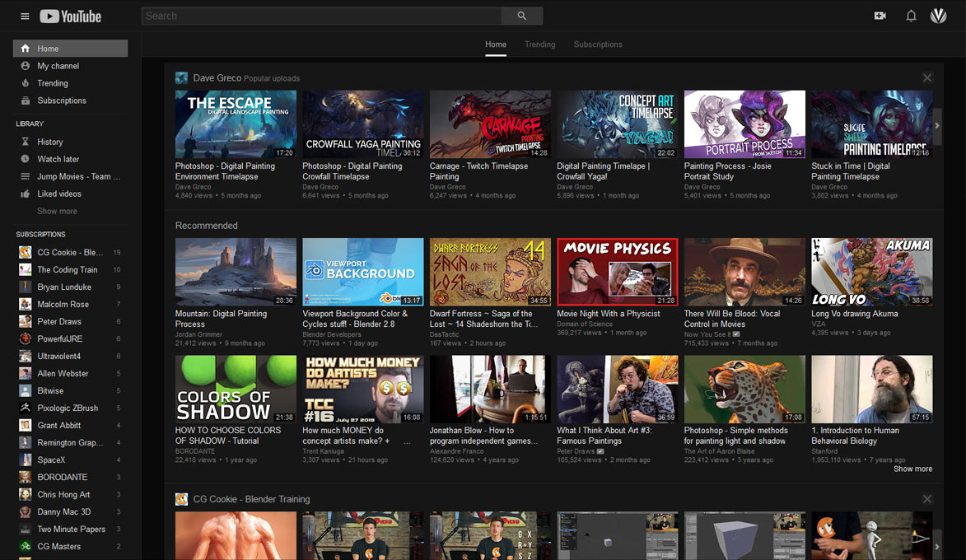Image resolution: width=966 pixels, height=560 pixels.
Task: Click next arrow on CG Cookie shelf
Action: [937, 546]
